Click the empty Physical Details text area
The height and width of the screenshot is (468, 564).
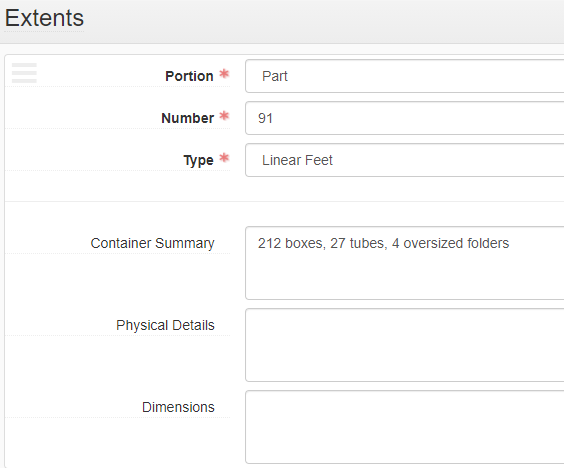[x=405, y=345]
